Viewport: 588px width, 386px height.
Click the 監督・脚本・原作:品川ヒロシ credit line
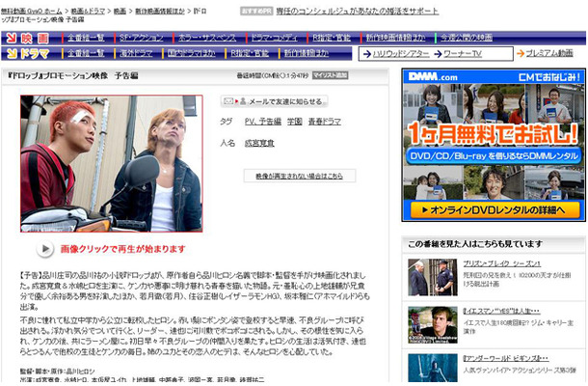click(58, 371)
